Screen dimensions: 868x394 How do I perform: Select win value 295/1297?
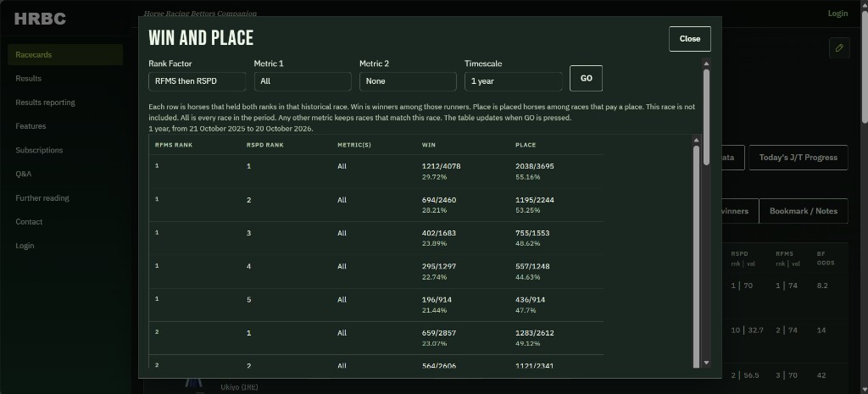click(x=439, y=266)
